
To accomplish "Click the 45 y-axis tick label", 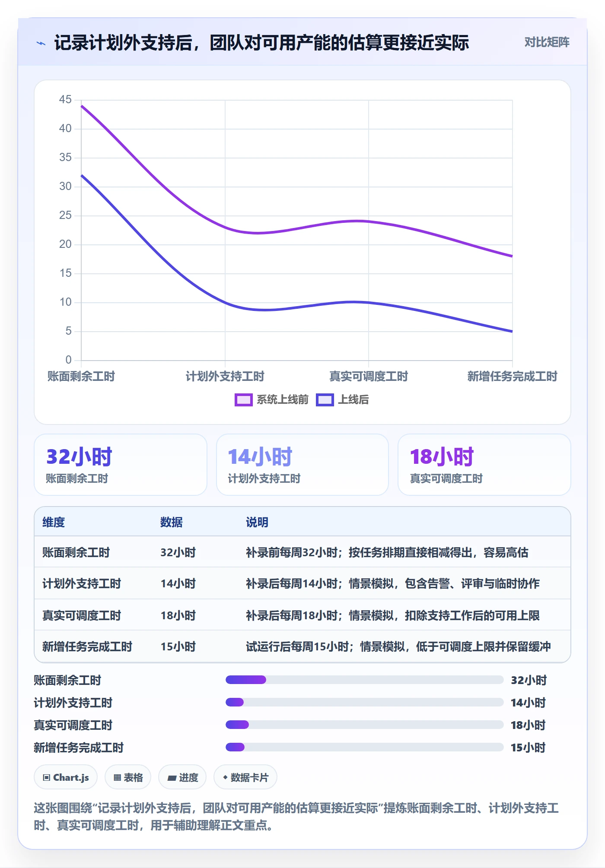I will pos(65,100).
